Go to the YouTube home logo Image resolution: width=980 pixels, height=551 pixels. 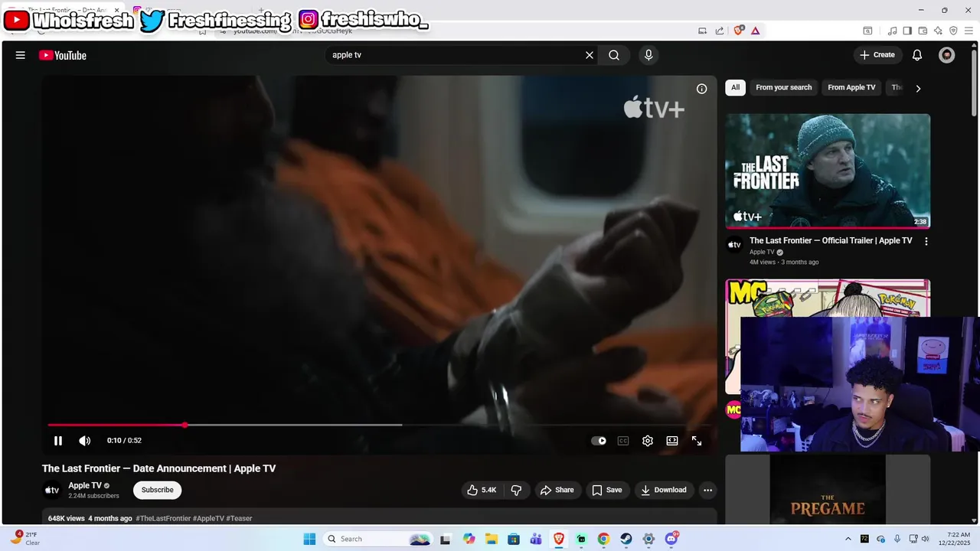click(63, 55)
